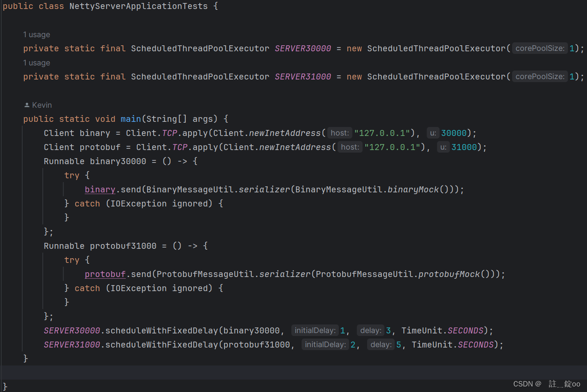The height and width of the screenshot is (392, 587).
Task: Click the underlined 'binary' before .send
Action: click(100, 189)
